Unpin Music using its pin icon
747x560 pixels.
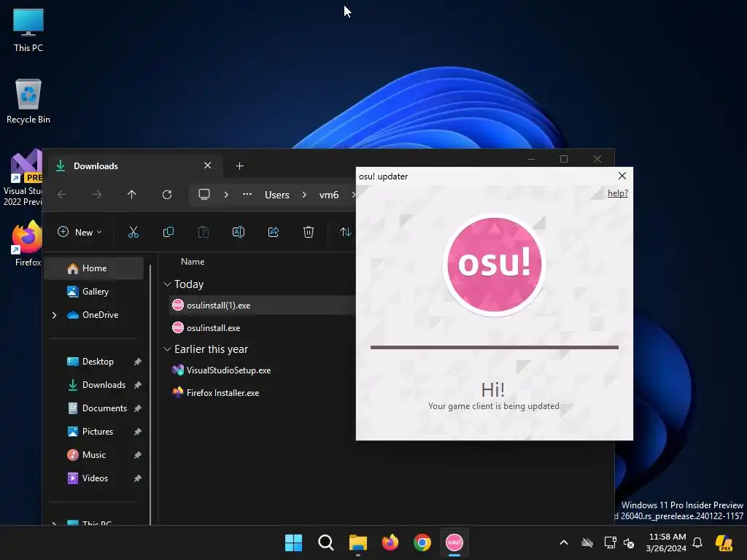click(x=137, y=455)
